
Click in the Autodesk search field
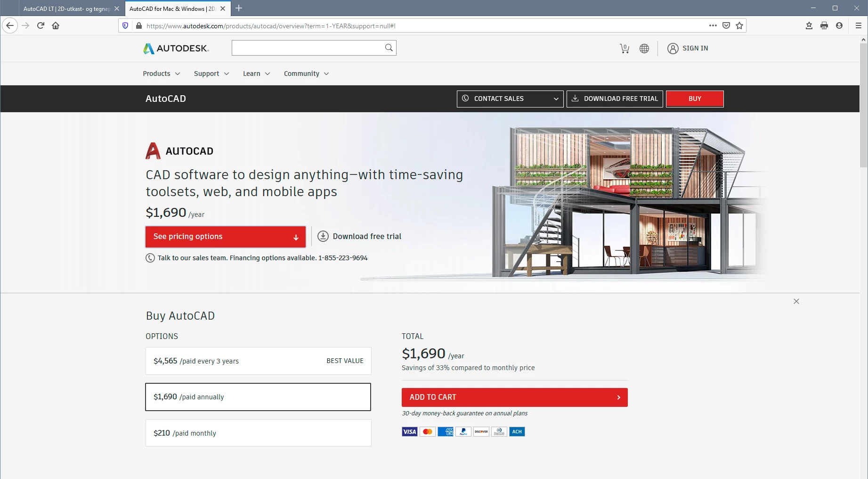point(308,48)
